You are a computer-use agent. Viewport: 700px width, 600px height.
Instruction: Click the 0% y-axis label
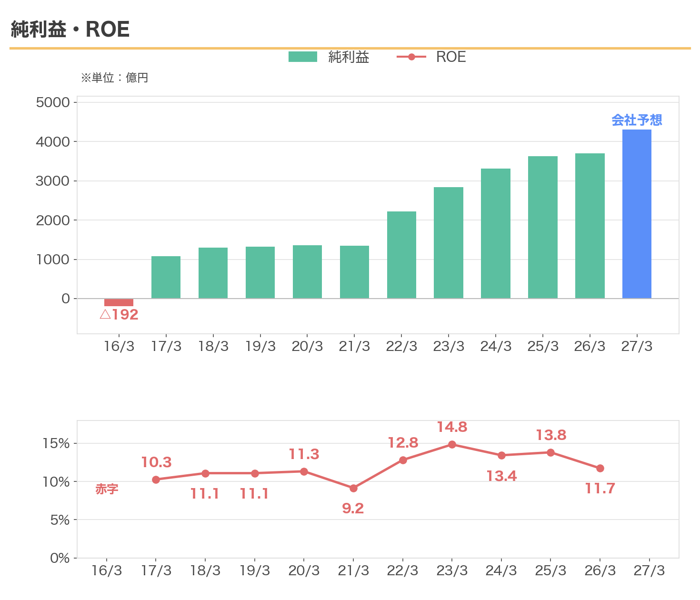[60, 558]
